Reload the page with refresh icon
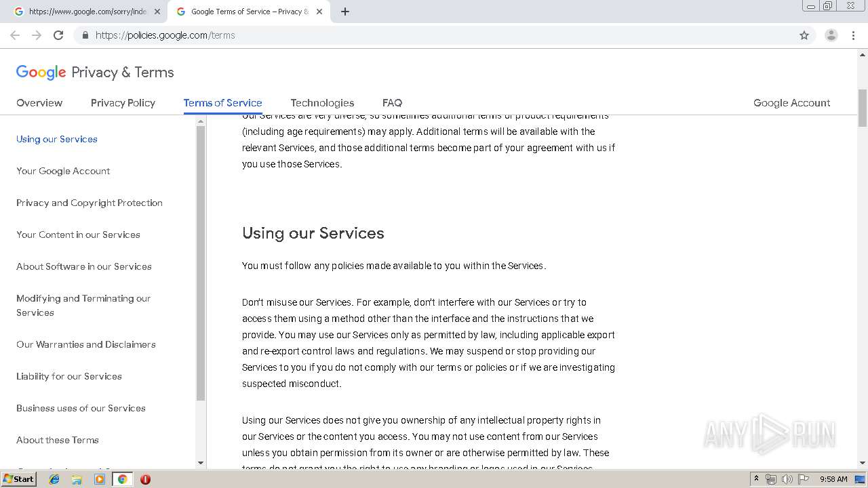The width and height of the screenshot is (868, 488). click(58, 35)
